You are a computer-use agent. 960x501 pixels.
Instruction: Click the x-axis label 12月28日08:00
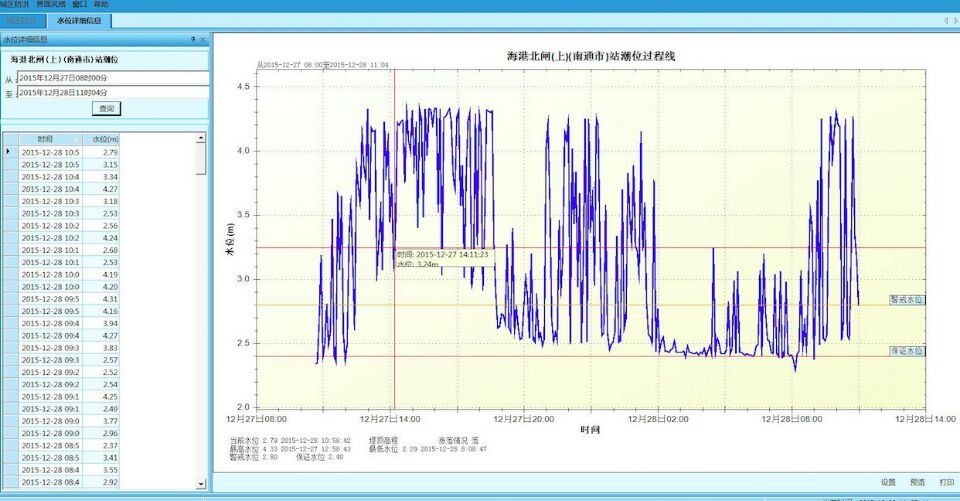[792, 420]
